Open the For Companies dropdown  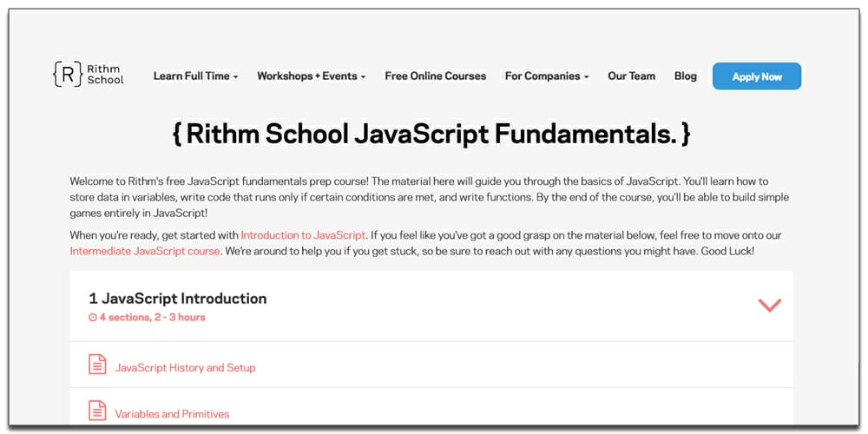point(547,76)
